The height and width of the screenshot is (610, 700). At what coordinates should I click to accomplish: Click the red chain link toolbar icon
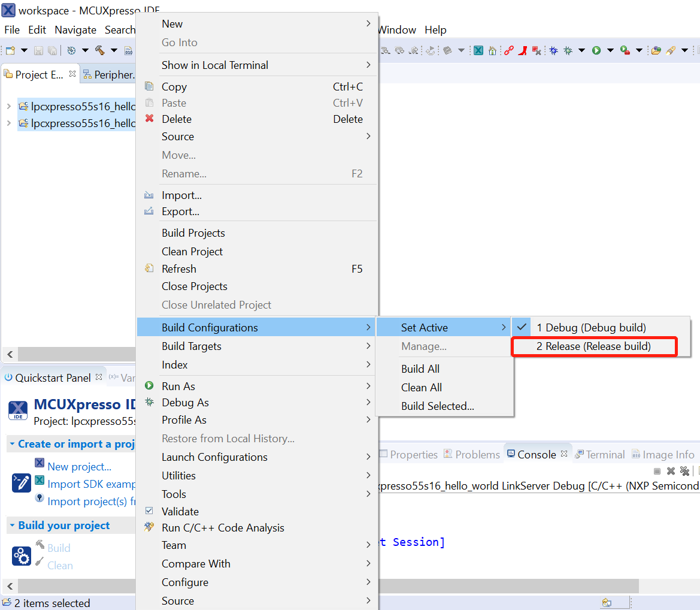[x=508, y=51]
